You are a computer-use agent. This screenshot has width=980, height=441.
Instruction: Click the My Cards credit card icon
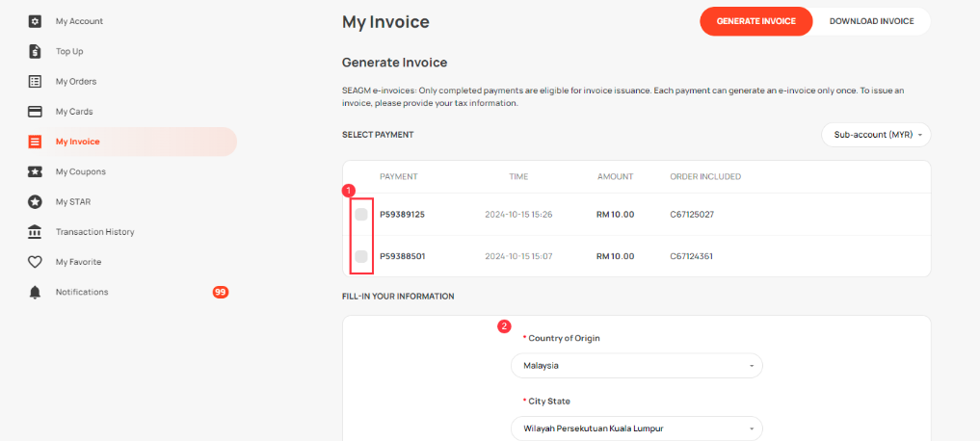click(x=35, y=112)
